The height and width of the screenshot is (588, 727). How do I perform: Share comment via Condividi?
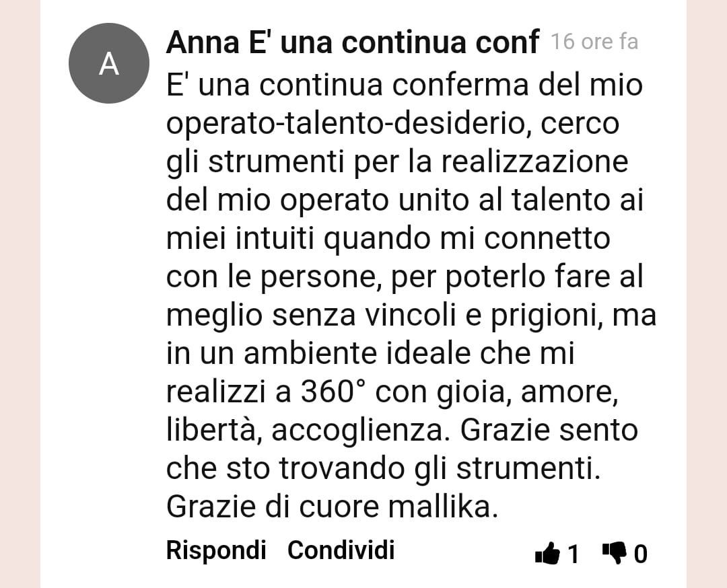341,550
